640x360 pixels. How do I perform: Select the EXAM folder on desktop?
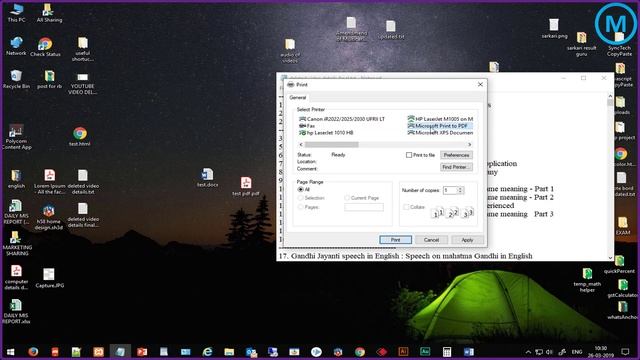click(x=622, y=226)
